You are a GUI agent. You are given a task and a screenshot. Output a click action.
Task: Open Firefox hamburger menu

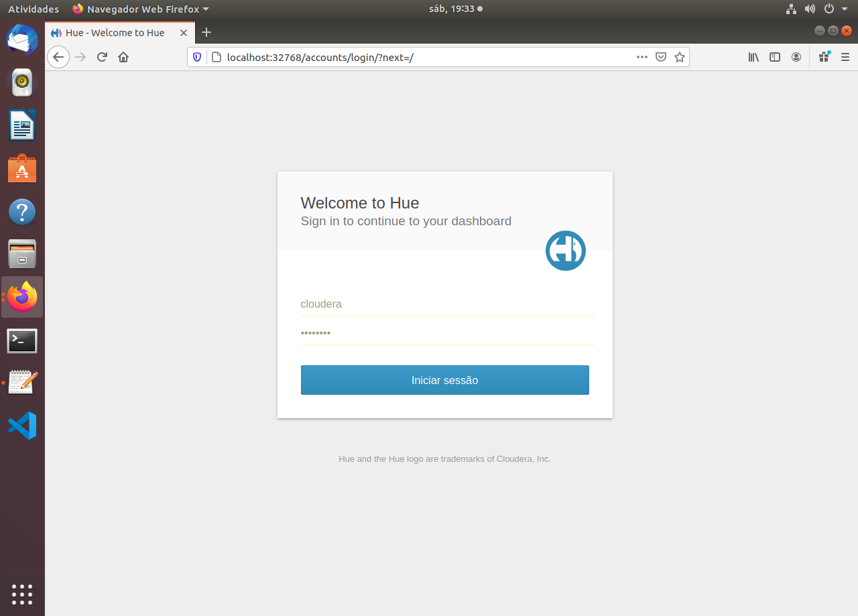tap(845, 57)
